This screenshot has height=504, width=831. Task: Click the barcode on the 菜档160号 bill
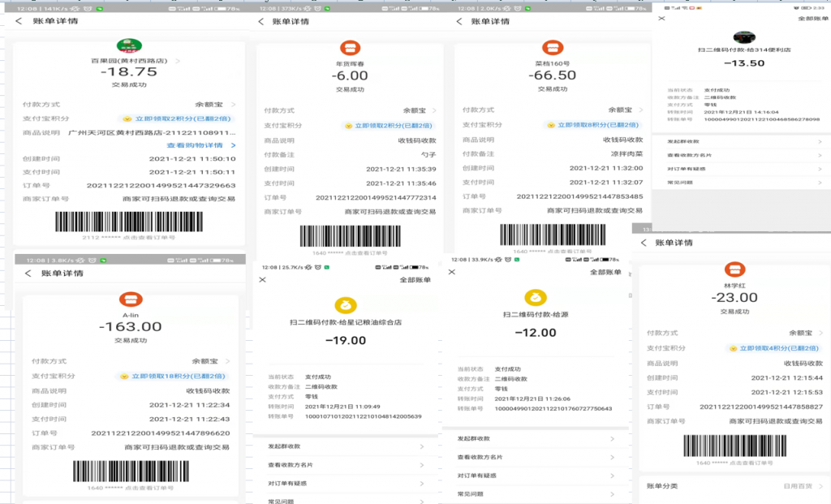click(x=553, y=235)
